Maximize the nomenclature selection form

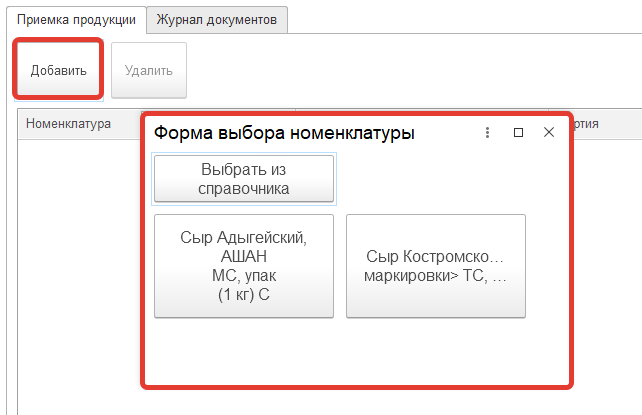pyautogui.click(x=518, y=133)
